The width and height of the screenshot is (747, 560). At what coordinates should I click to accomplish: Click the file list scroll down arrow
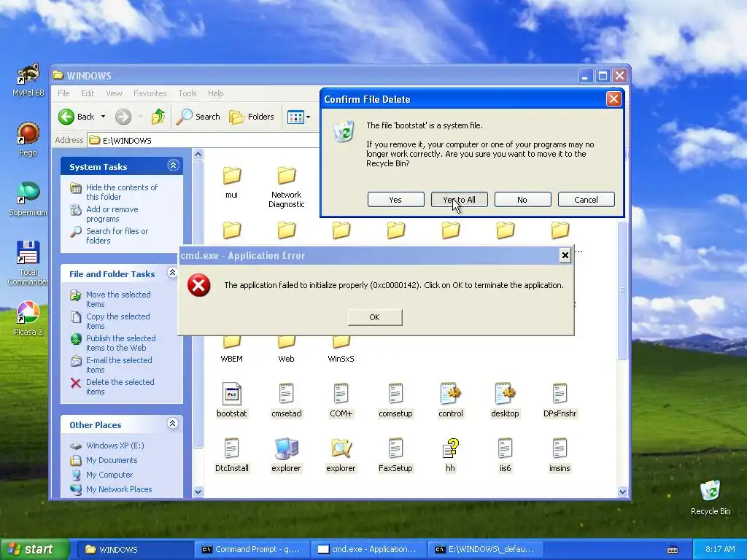(x=623, y=492)
